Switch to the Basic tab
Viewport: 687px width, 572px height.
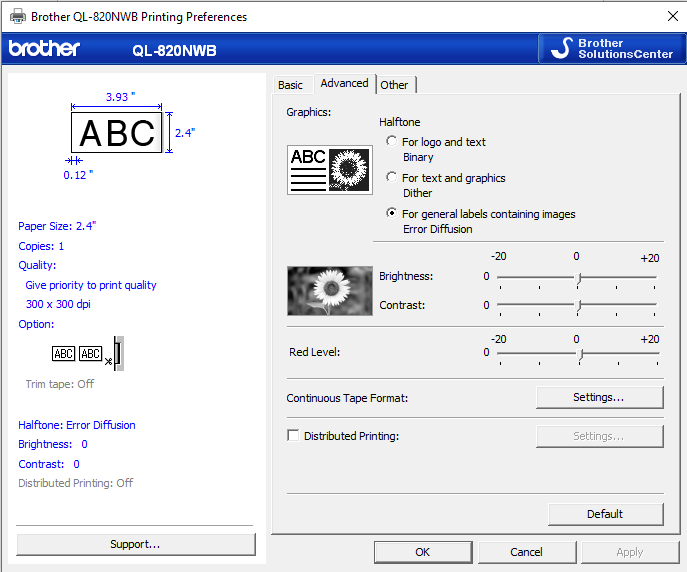tap(290, 85)
